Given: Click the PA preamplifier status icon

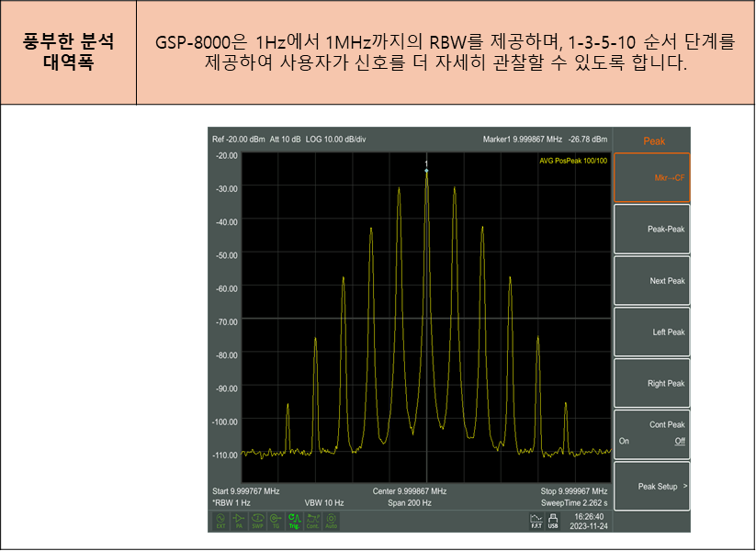Looking at the screenshot, I should click(x=239, y=521).
